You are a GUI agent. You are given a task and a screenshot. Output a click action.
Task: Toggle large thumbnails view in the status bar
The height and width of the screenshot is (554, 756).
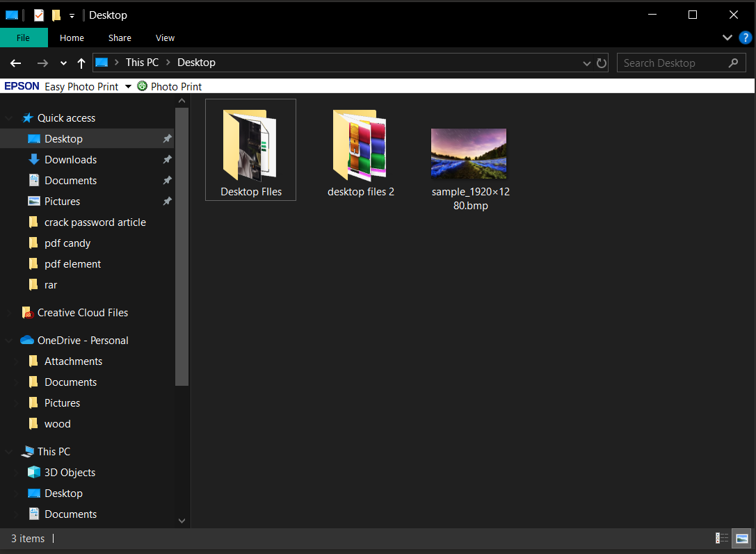(741, 538)
